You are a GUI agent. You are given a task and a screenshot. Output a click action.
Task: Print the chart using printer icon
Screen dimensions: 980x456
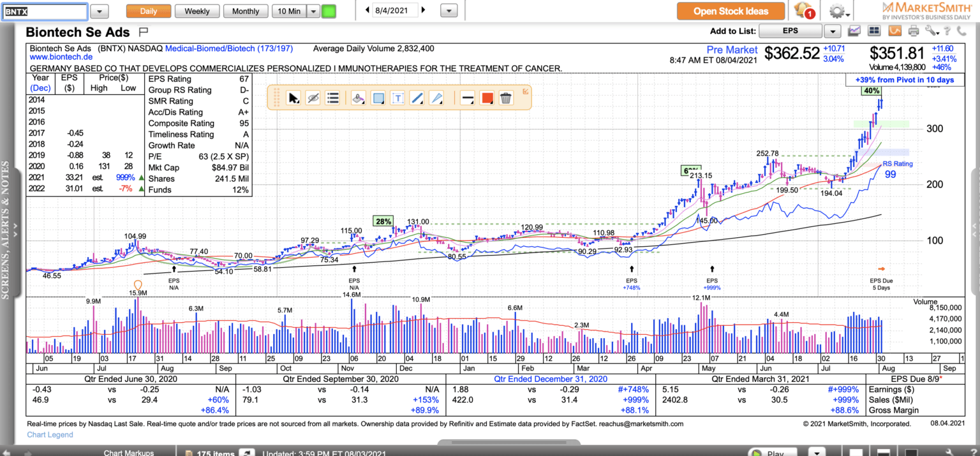pyautogui.click(x=913, y=31)
